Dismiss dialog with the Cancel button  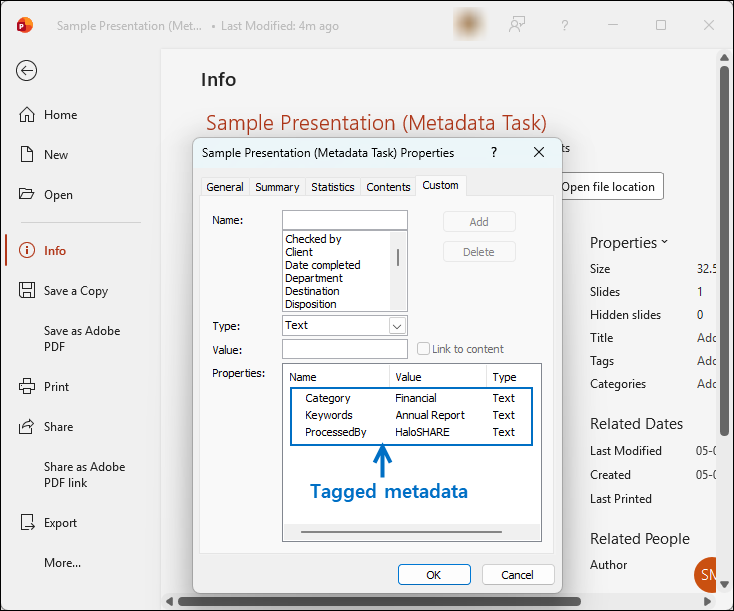518,574
